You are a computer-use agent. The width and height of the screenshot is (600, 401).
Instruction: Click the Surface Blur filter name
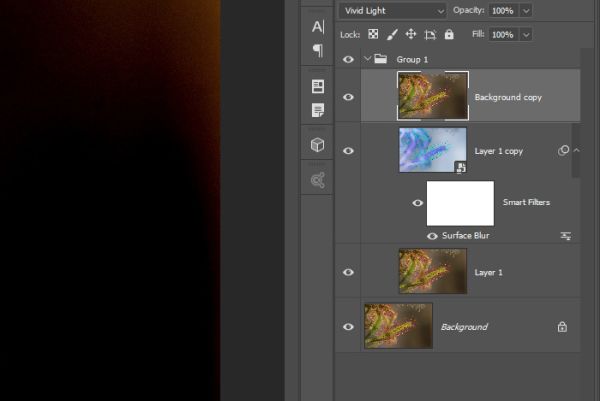[466, 236]
